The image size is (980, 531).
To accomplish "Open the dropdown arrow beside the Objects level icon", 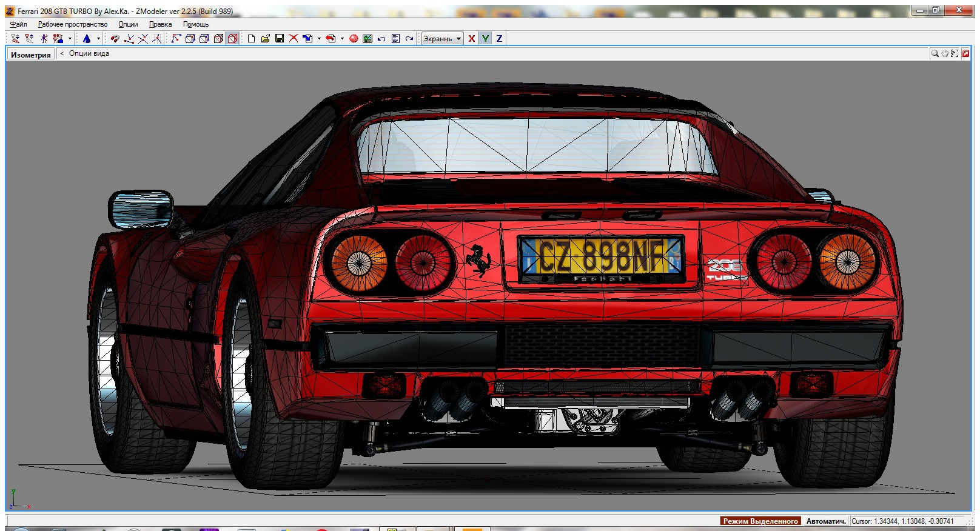I will [70, 38].
